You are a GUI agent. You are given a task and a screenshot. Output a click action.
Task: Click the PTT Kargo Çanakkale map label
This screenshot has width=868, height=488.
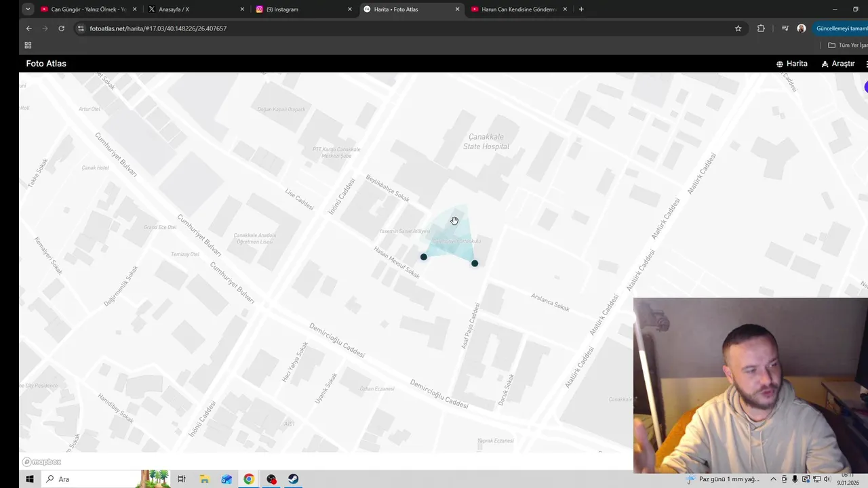[x=336, y=152]
